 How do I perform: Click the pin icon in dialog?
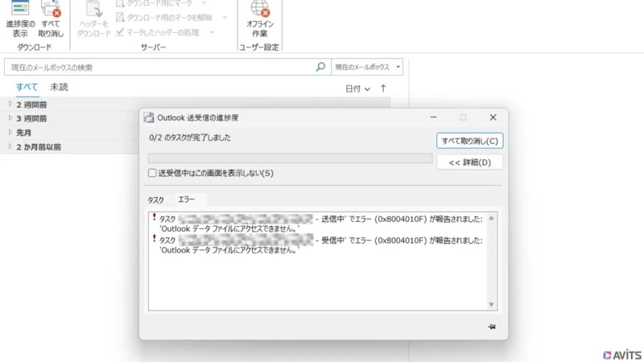(x=492, y=327)
